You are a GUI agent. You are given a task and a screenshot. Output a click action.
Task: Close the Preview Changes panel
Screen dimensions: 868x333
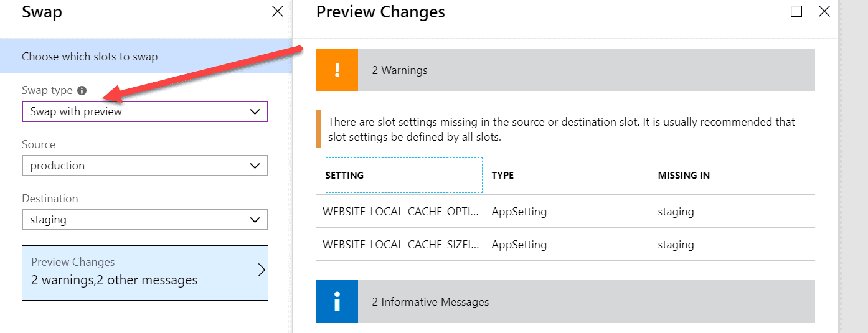(x=824, y=11)
